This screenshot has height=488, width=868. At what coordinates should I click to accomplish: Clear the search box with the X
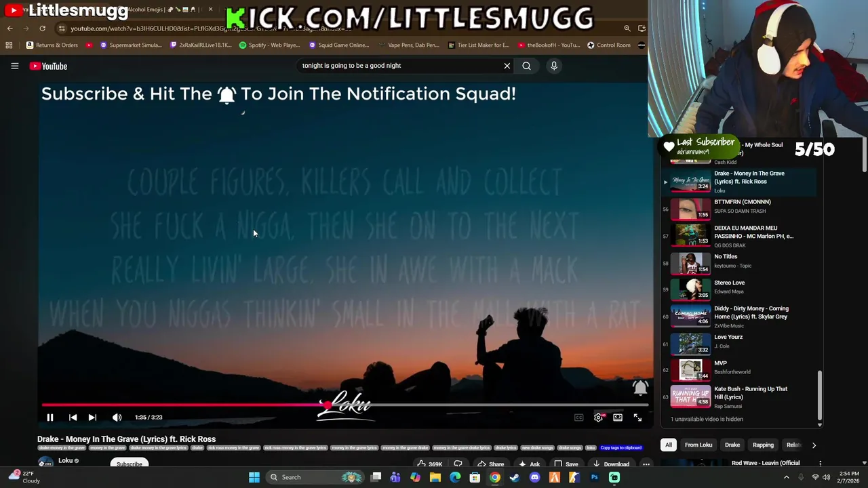point(507,66)
